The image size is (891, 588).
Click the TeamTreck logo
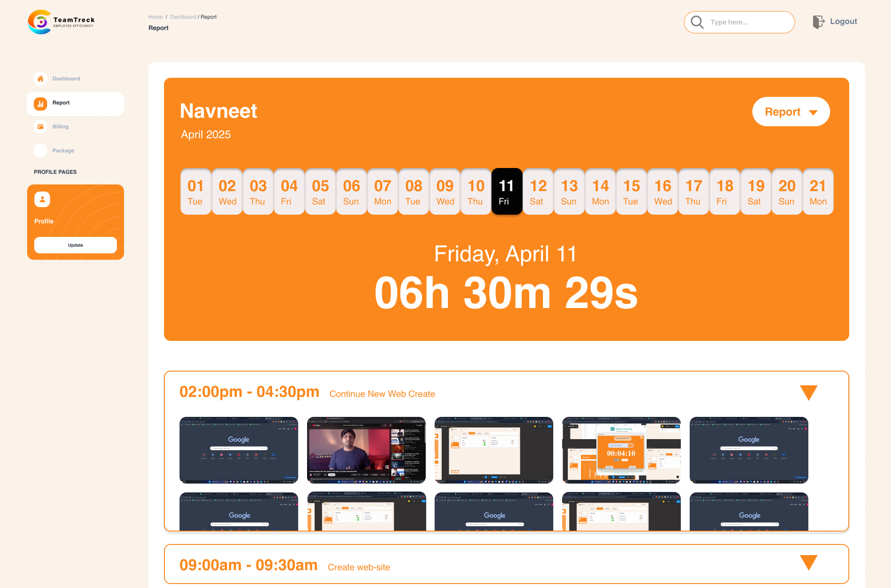click(x=61, y=22)
